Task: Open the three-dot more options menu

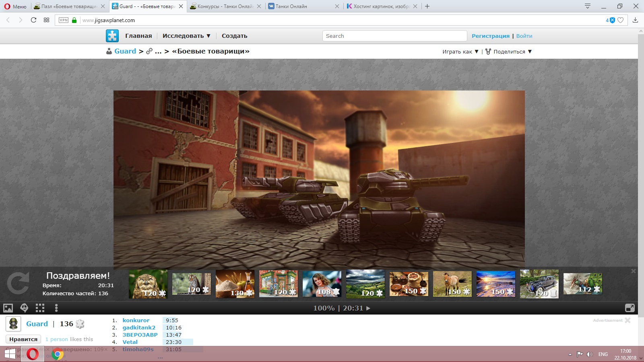Action: click(56, 308)
